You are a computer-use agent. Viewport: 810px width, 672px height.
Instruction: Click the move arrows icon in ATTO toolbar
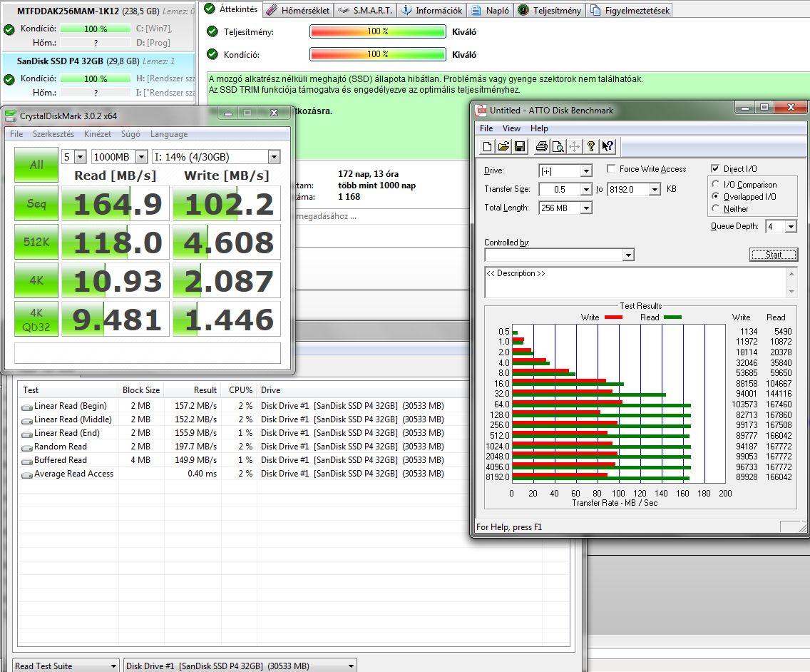coord(575,147)
